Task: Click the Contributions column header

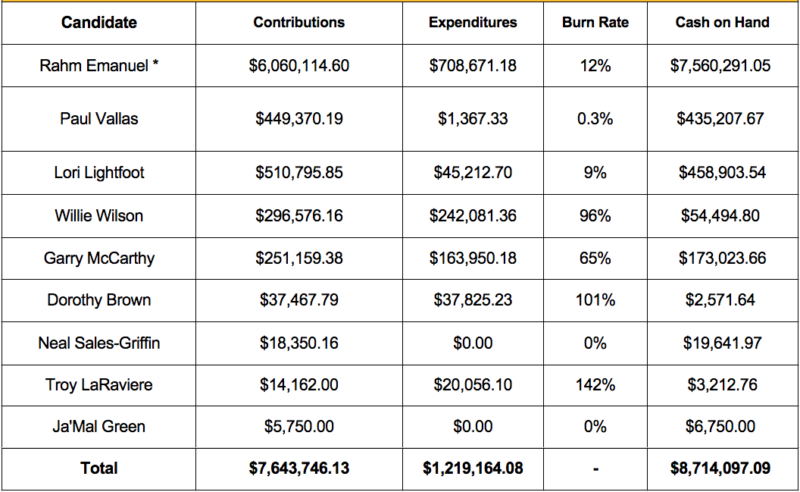Action: [299, 21]
